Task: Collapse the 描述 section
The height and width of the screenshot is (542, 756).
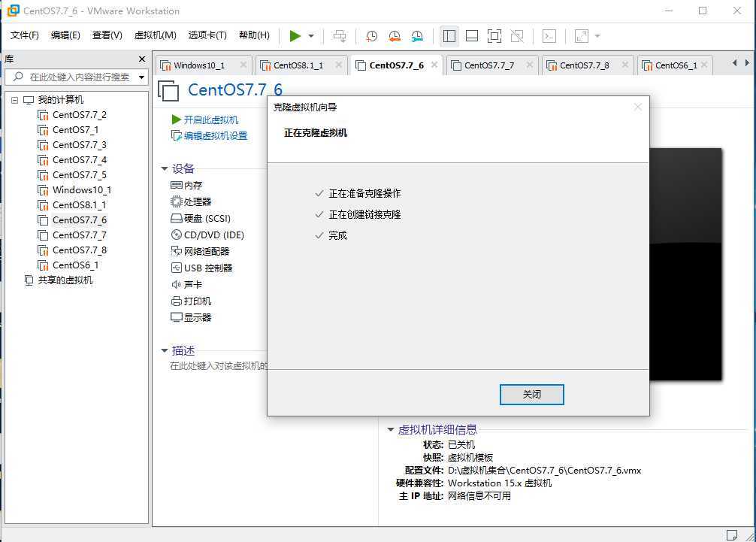Action: [x=165, y=350]
